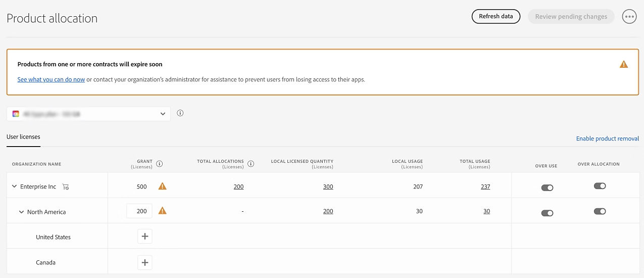Click the Local Usage column header
Viewport: 644px width, 278px height.
[407, 164]
